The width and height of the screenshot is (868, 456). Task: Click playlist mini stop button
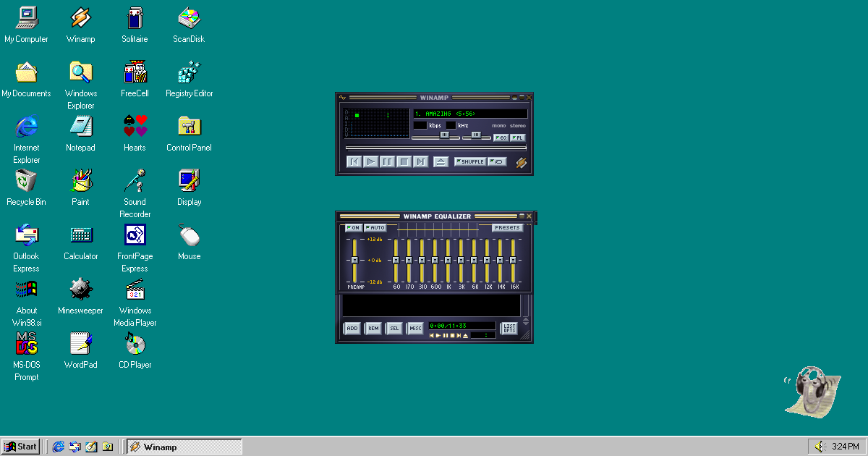point(452,336)
